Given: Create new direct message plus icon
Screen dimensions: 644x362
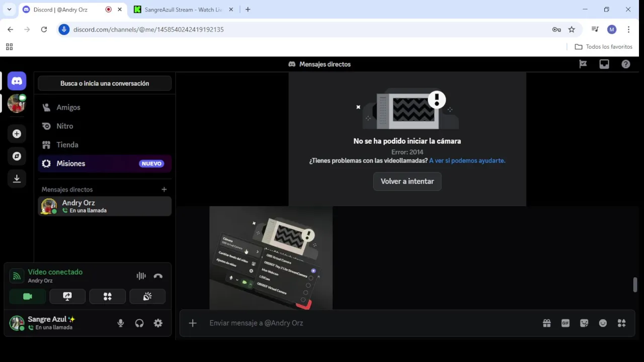Looking at the screenshot, I should pyautogui.click(x=164, y=190).
